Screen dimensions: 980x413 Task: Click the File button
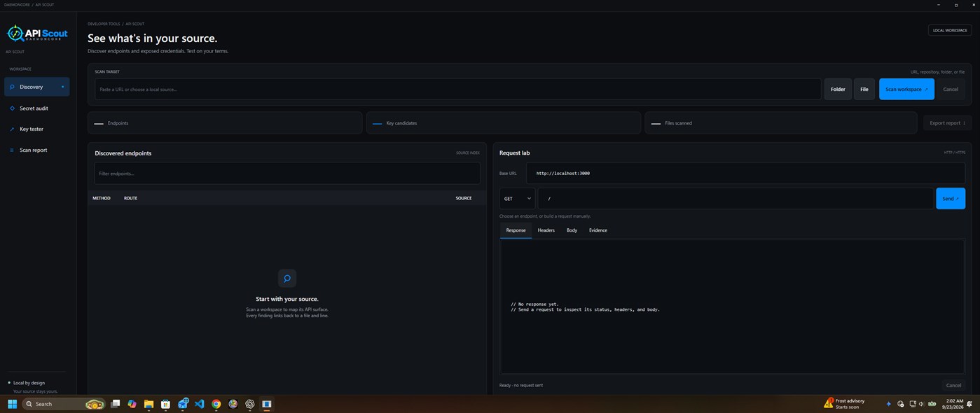[x=864, y=89]
